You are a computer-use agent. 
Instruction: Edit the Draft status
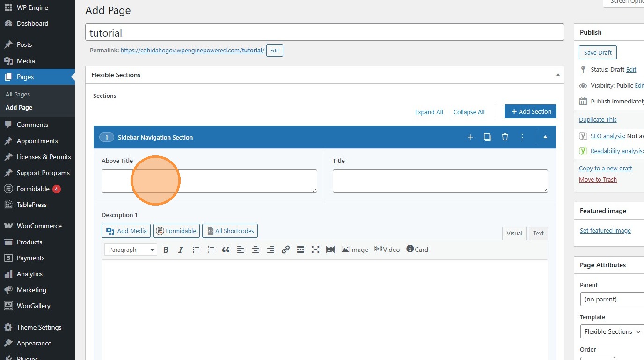[631, 69]
